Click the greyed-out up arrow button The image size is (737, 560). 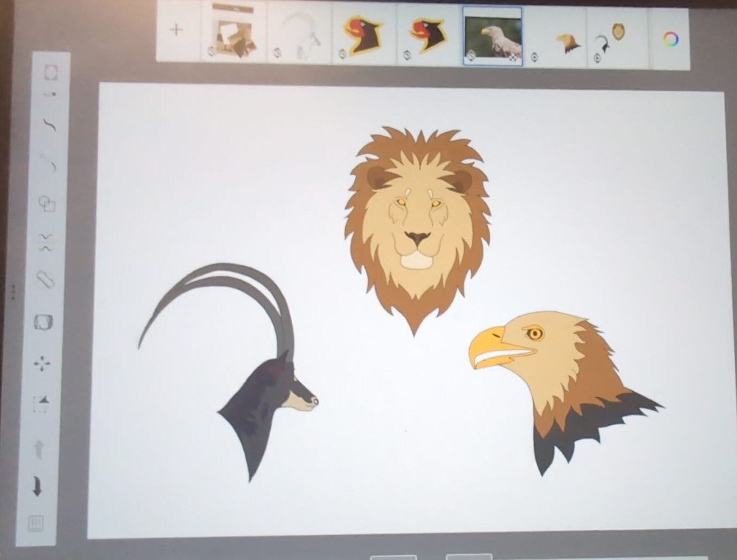click(x=39, y=449)
